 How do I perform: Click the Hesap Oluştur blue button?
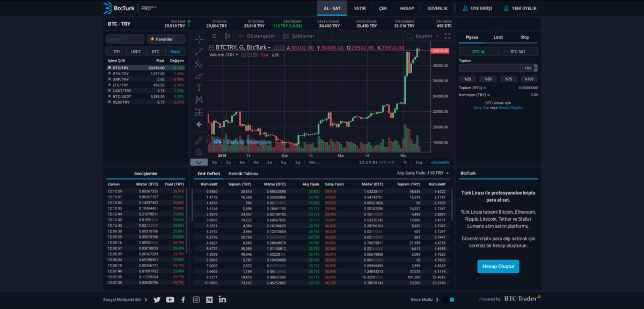(x=498, y=266)
